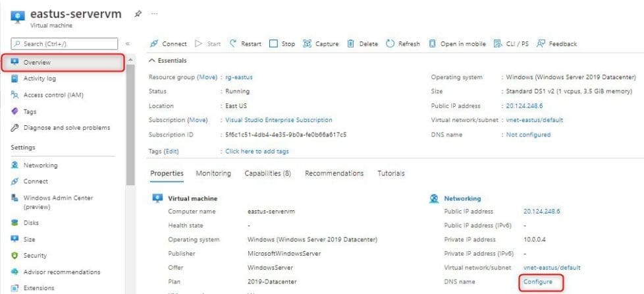Click the 2019-Datacenter plan value

tap(272, 281)
